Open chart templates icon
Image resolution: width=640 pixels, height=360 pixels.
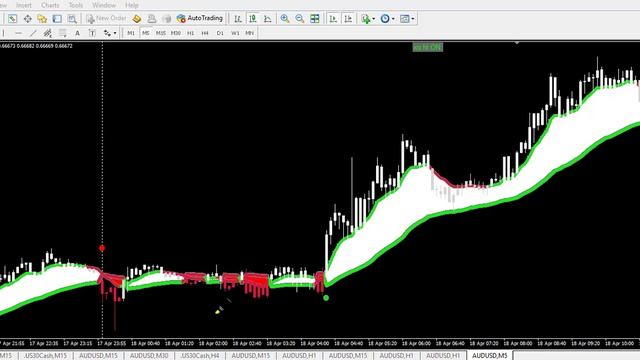coord(404,18)
